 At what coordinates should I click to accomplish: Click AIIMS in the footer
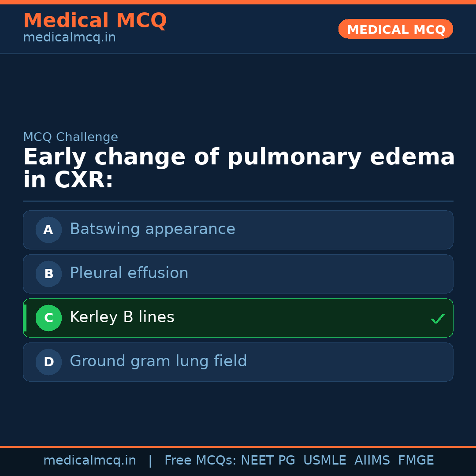tap(372, 461)
